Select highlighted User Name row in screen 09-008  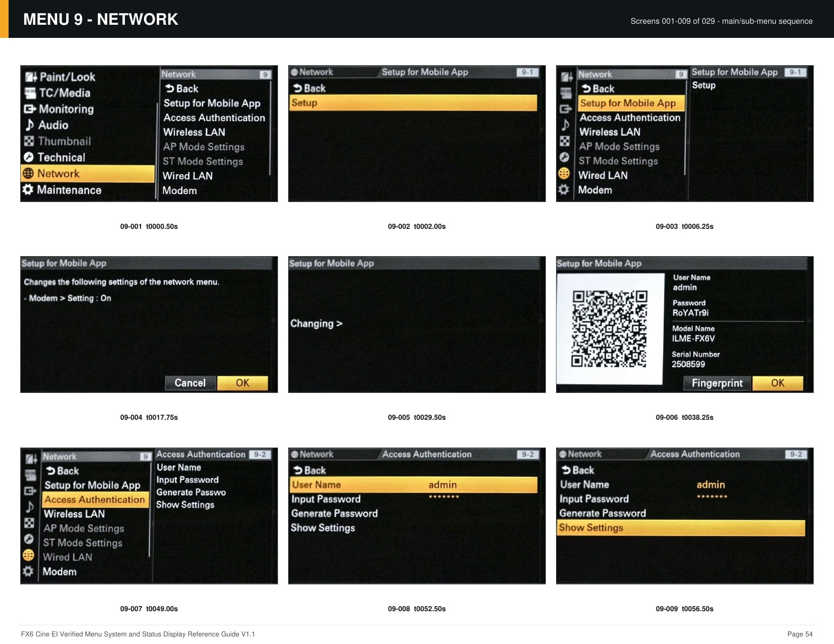pos(414,485)
